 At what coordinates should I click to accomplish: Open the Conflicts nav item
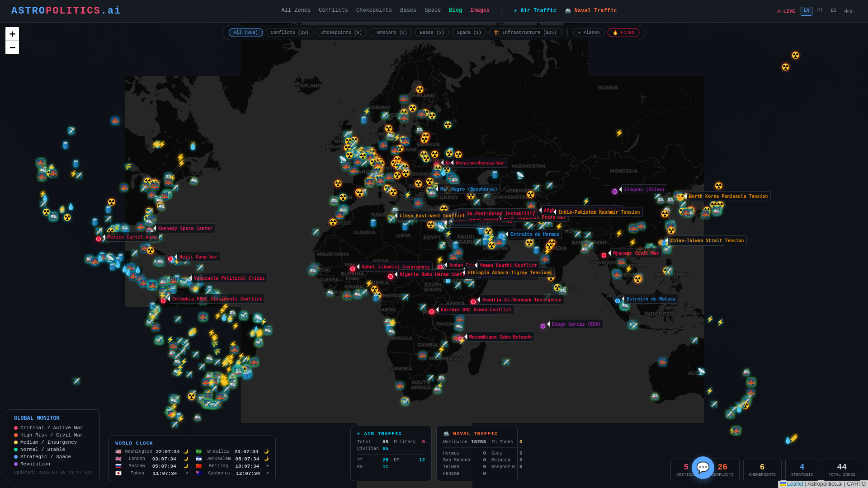(333, 10)
